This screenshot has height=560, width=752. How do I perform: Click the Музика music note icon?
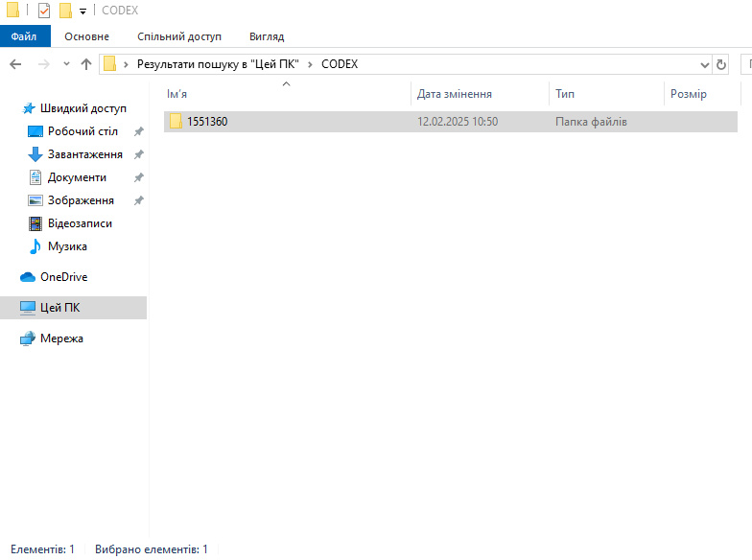click(35, 246)
